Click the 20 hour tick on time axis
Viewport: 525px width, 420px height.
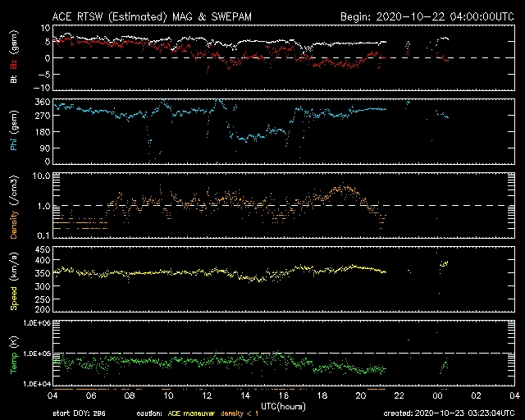tap(360, 395)
